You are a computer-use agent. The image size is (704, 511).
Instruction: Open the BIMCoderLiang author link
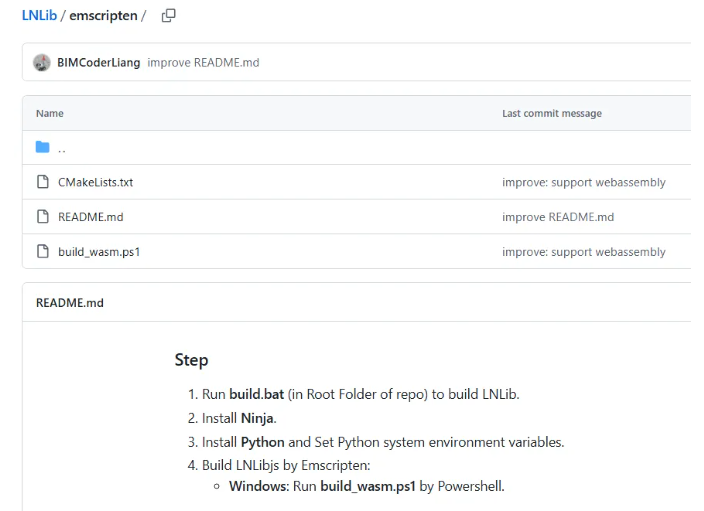pyautogui.click(x=98, y=63)
